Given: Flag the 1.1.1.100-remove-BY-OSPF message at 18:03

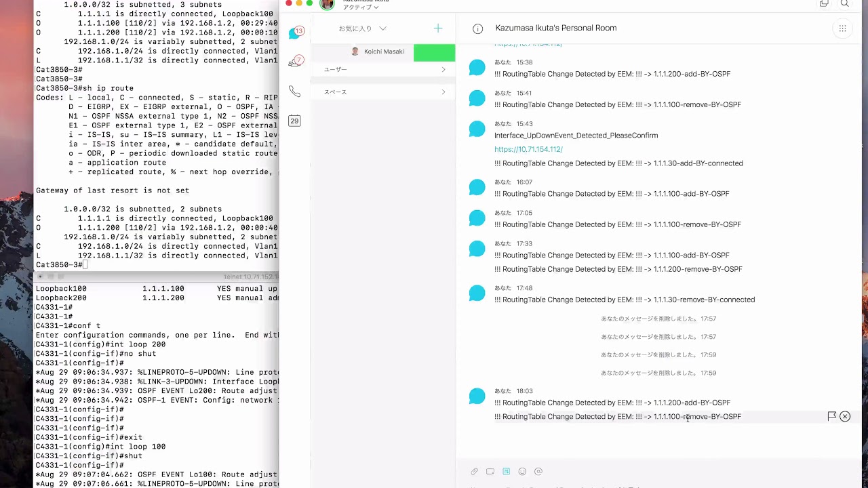Looking at the screenshot, I should tap(831, 416).
